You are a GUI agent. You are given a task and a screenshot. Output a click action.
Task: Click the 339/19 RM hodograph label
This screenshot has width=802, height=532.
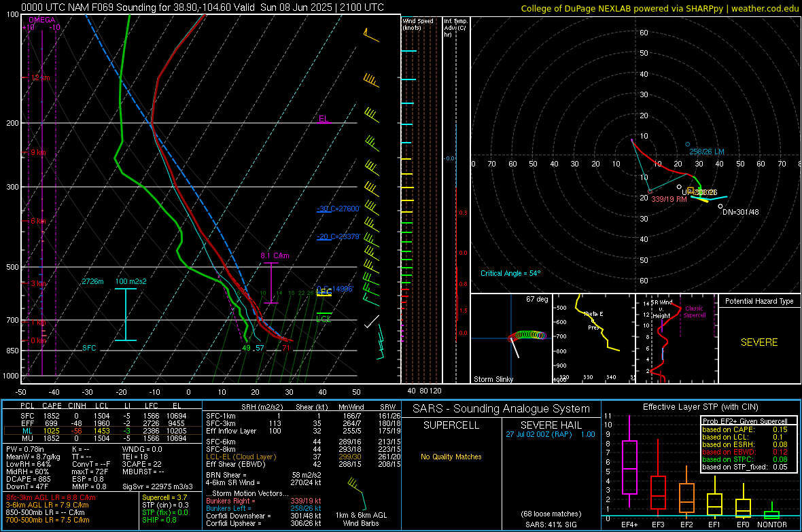point(669,199)
